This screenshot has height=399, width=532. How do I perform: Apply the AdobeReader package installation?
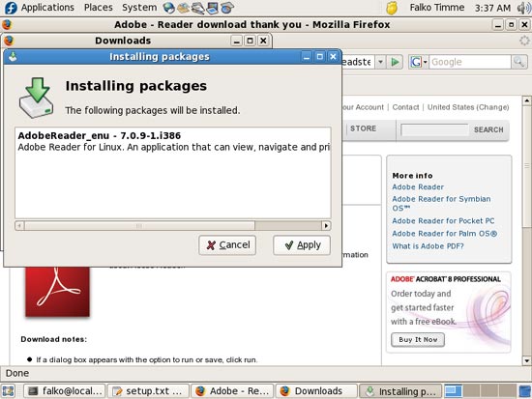[x=302, y=245]
